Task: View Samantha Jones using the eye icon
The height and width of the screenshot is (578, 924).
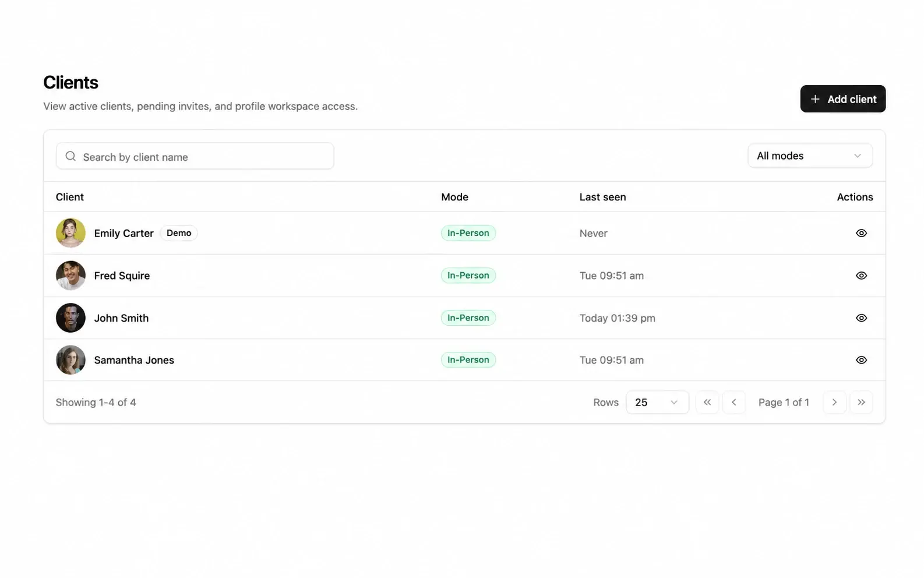Action: tap(861, 360)
